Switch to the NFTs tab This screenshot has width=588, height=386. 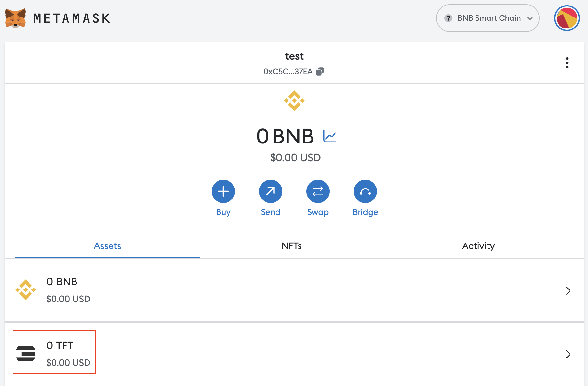[291, 246]
